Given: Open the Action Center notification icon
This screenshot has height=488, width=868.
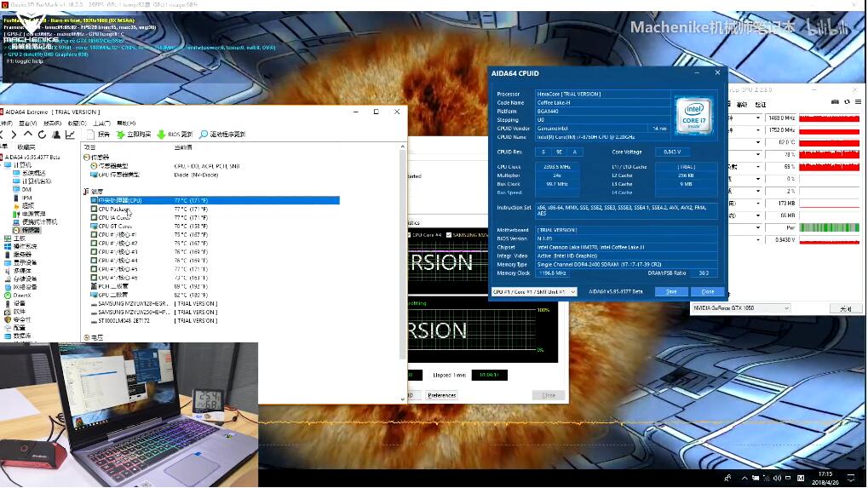Looking at the screenshot, I should (851, 478).
